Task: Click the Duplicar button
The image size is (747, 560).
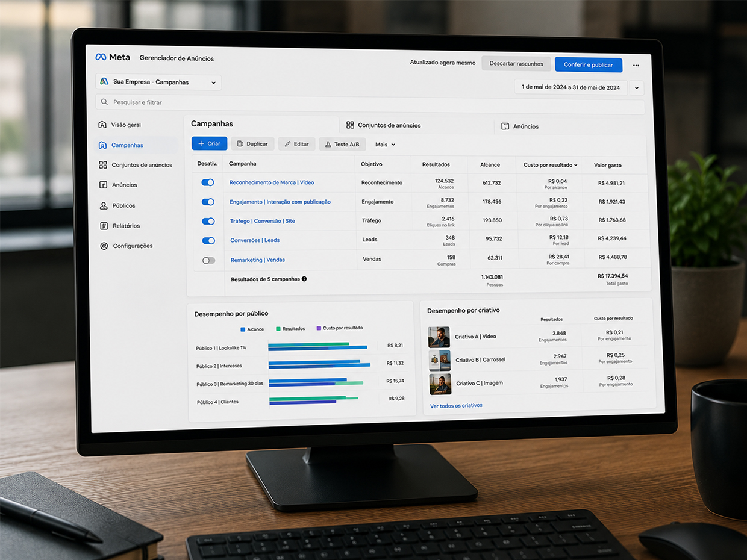Action: coord(252,144)
